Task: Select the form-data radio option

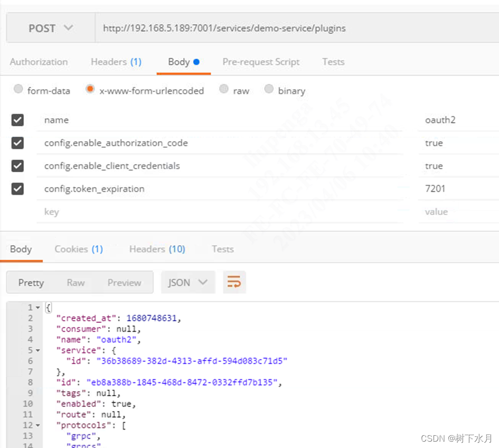Action: click(18, 89)
